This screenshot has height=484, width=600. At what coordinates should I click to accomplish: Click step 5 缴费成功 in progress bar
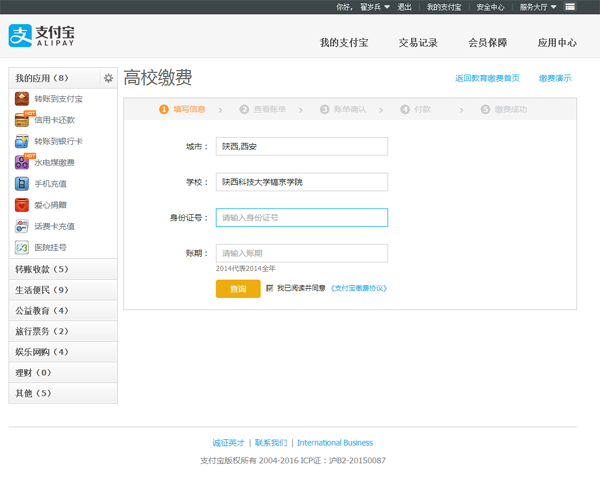504,109
